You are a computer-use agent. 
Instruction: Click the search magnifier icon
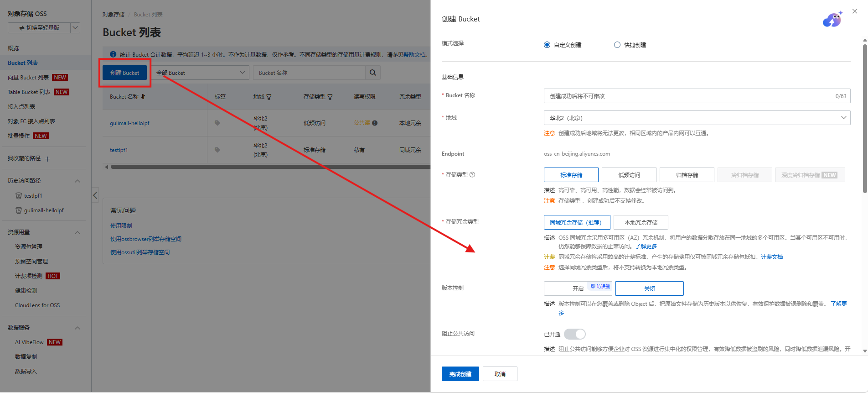373,73
